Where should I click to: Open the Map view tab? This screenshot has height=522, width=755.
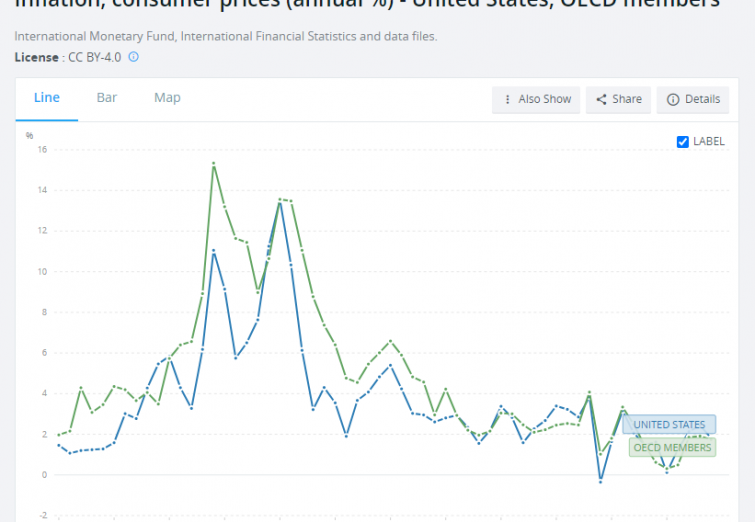(167, 97)
